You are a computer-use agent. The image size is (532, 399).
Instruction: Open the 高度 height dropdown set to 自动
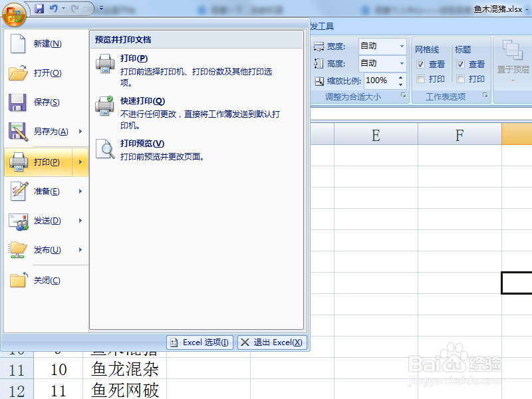coord(402,63)
